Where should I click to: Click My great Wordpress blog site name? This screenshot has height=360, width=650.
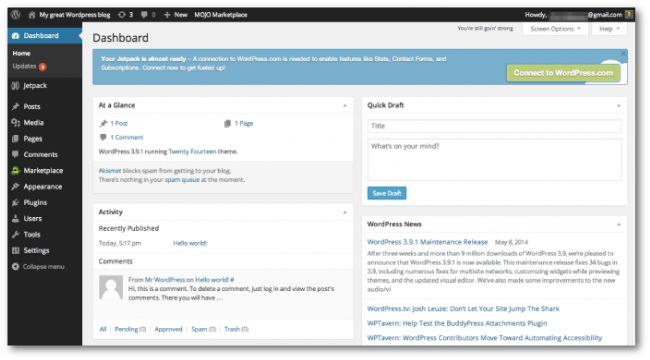[75, 15]
